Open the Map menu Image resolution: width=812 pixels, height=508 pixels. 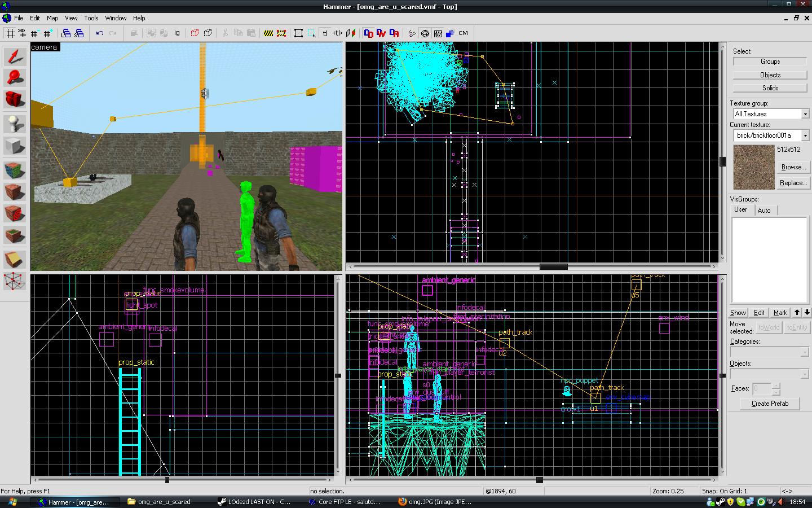click(52, 18)
